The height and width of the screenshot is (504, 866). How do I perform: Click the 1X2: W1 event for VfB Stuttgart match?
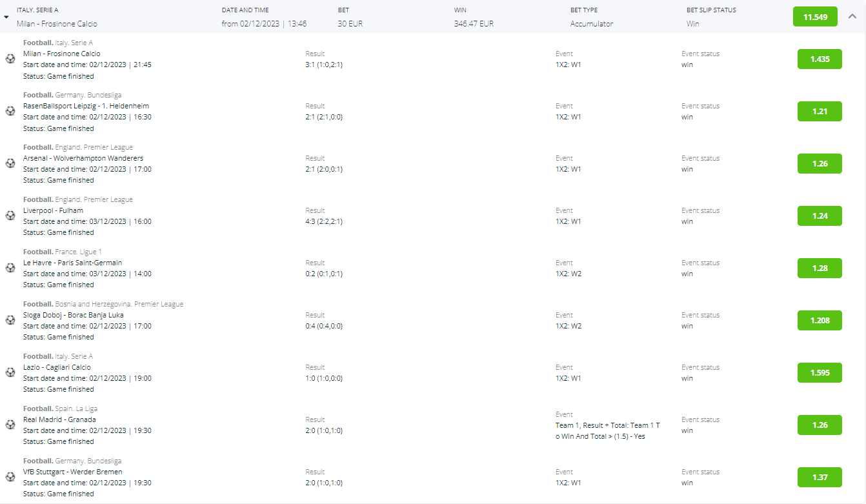click(569, 483)
